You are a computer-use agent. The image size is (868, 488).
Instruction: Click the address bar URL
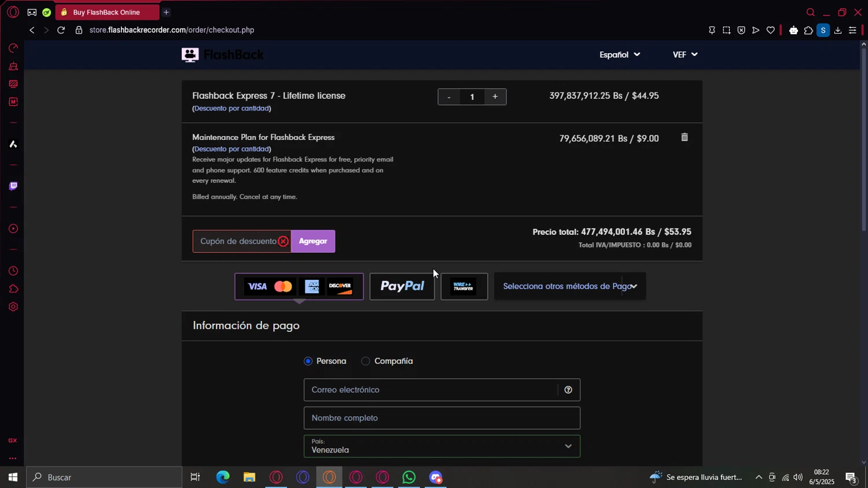[172, 30]
